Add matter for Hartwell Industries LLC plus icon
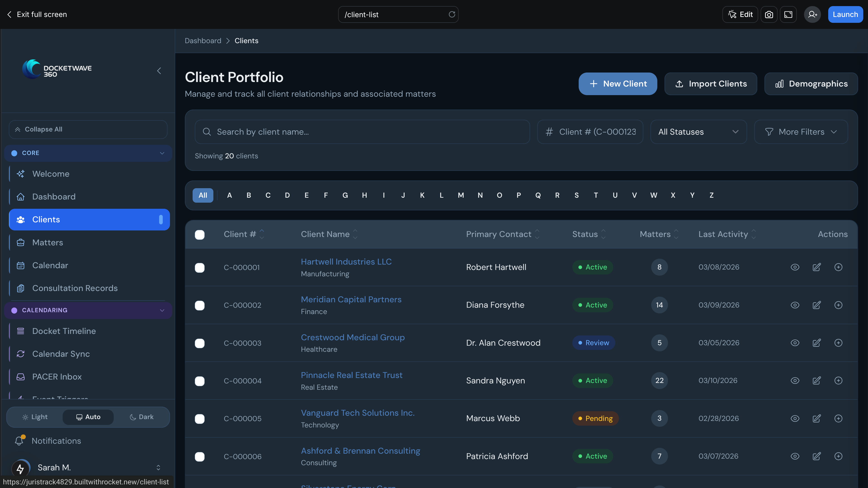868x488 pixels. tap(838, 267)
